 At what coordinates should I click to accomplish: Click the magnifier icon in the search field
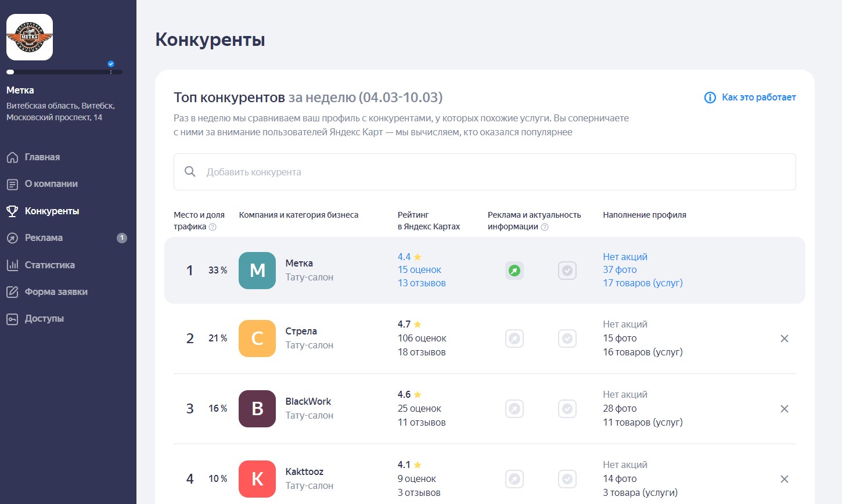[x=190, y=171]
